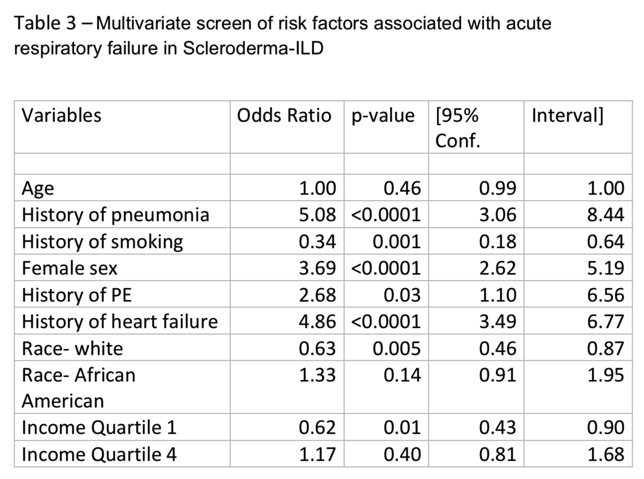The width and height of the screenshot is (644, 479).
Task: Select the Odds Ratio column header
Action: click(284, 115)
